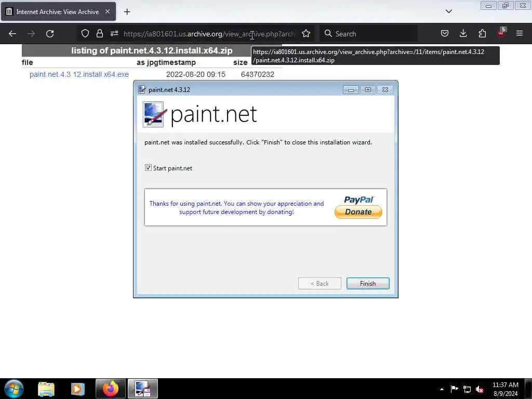Click the paint.net installer taskbar icon

point(143,389)
